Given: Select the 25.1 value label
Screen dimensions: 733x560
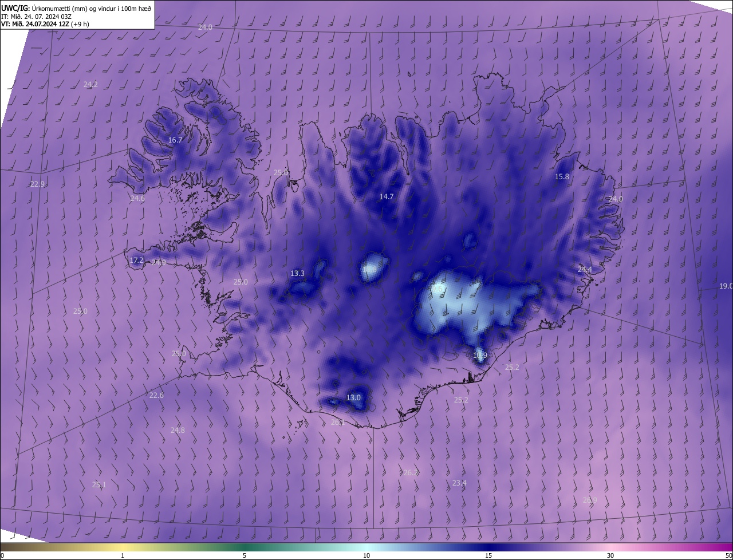Looking at the screenshot, I should (x=99, y=484).
